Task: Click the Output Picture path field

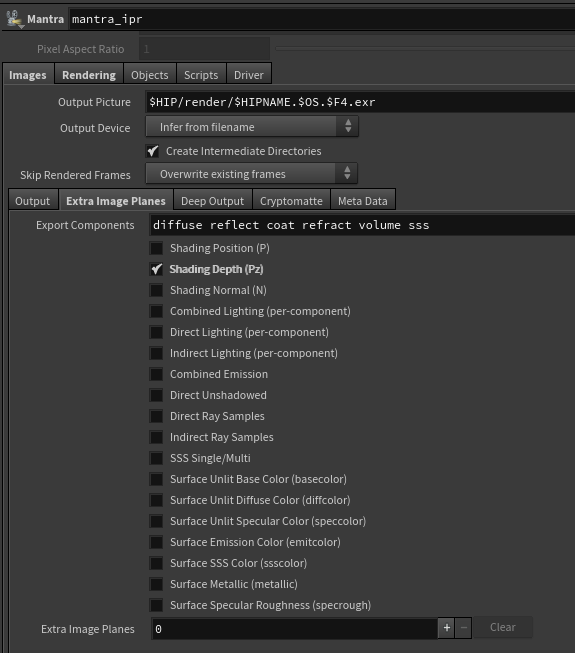Action: click(360, 102)
